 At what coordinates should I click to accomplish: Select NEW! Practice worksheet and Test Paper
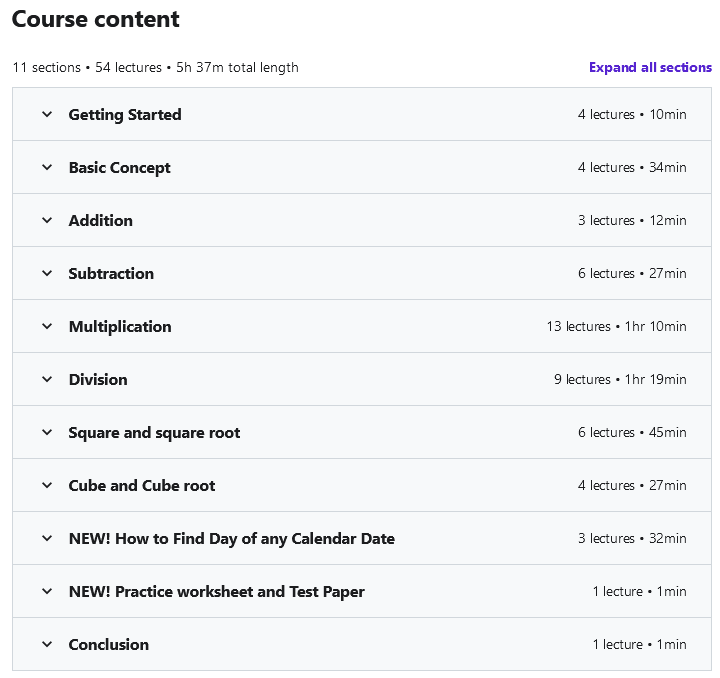(x=216, y=592)
